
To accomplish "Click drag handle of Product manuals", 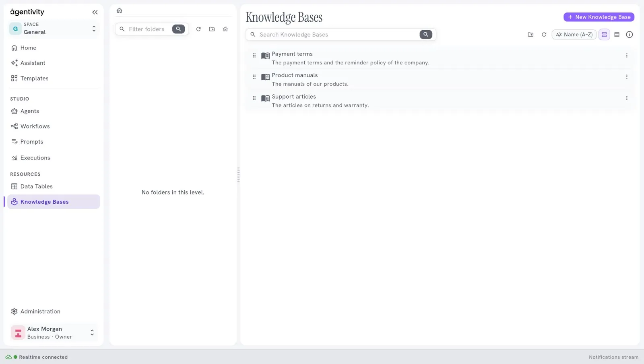I will (x=254, y=77).
